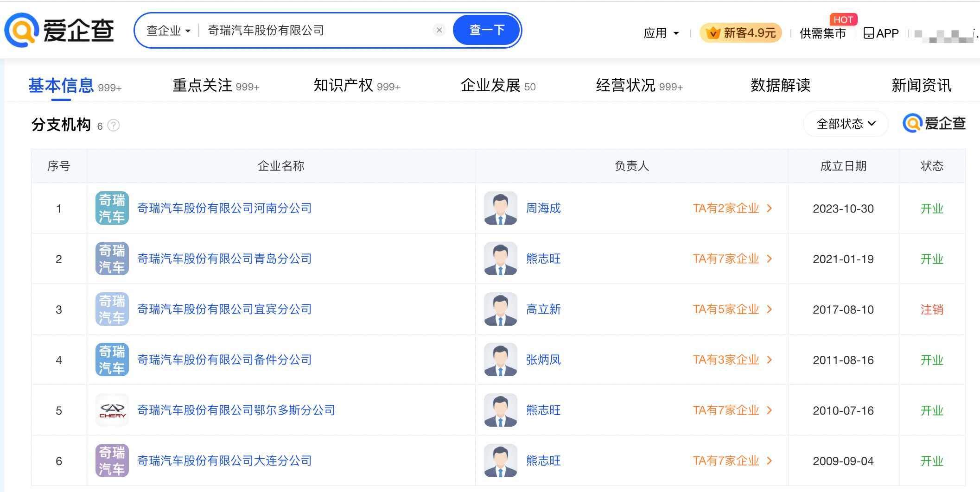The image size is (980, 492).
Task: Expand TA有2家企业 for 周海成
Action: [732, 208]
